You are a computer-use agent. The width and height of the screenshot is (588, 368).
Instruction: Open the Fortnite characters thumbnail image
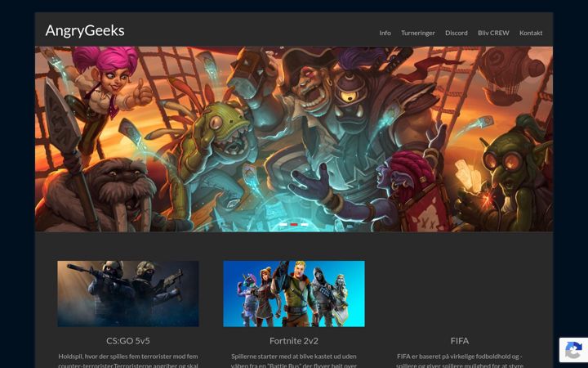click(x=294, y=294)
